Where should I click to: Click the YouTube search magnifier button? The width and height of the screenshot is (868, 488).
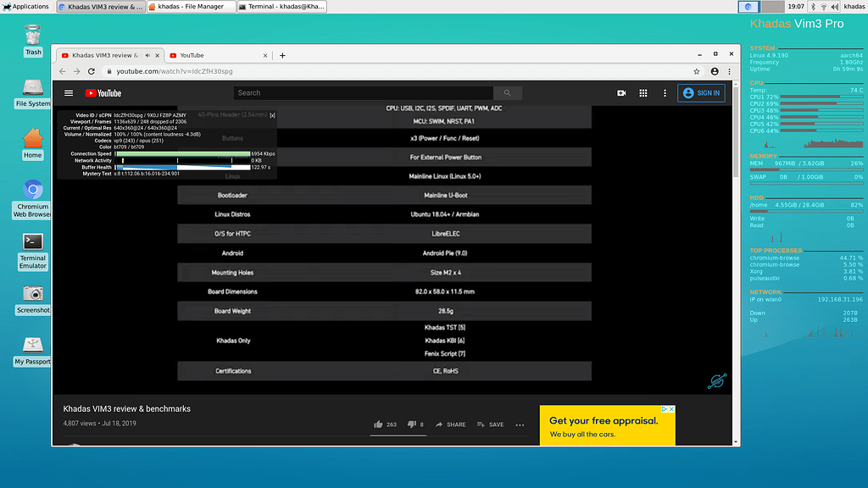pyautogui.click(x=507, y=93)
